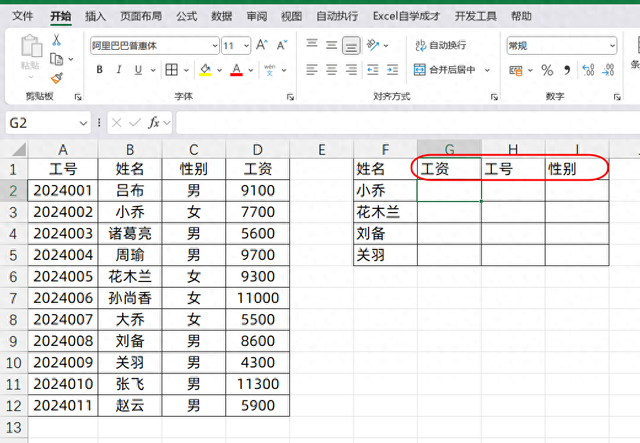Switch to 插入 tab

(x=95, y=16)
